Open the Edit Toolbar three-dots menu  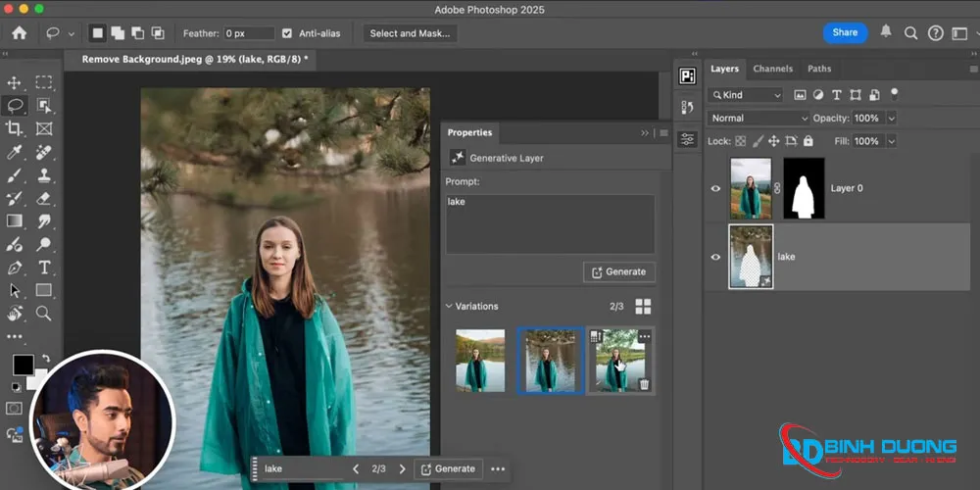(x=14, y=336)
